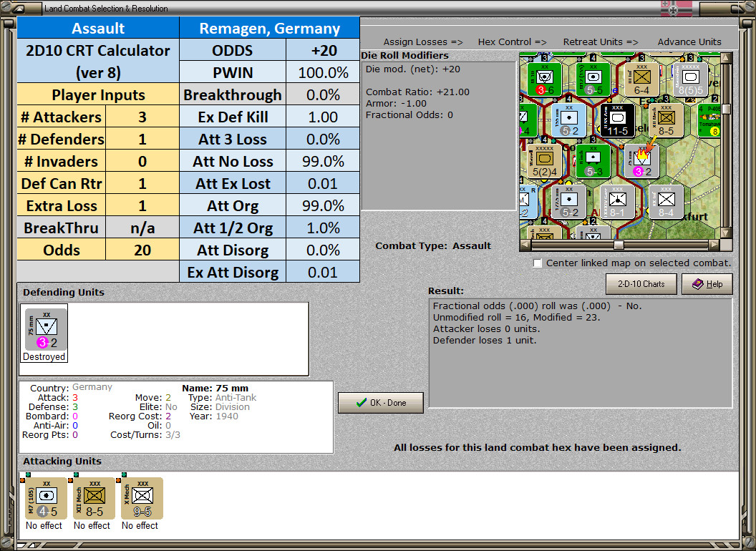The width and height of the screenshot is (756, 551).
Task: Switch to the Hex Control step
Action: click(x=512, y=42)
